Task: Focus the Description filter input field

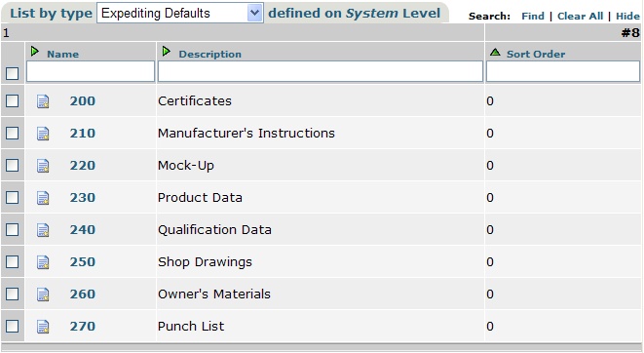Action: click(321, 71)
